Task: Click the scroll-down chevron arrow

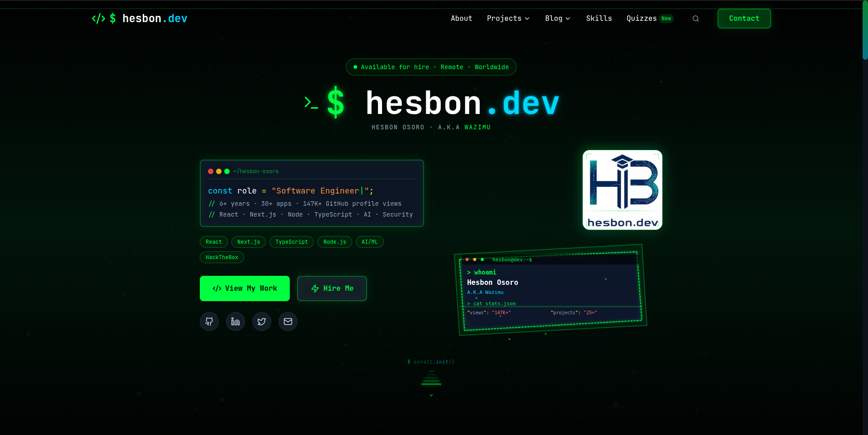Action: [x=431, y=395]
